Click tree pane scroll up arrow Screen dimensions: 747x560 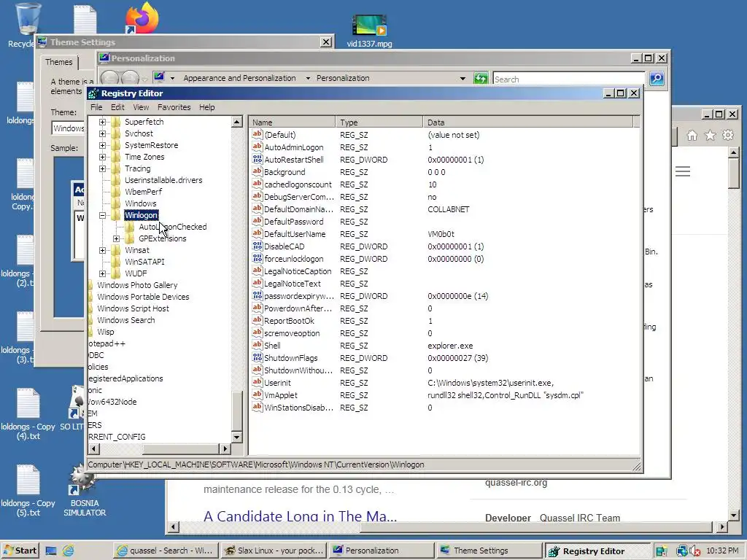coord(237,122)
